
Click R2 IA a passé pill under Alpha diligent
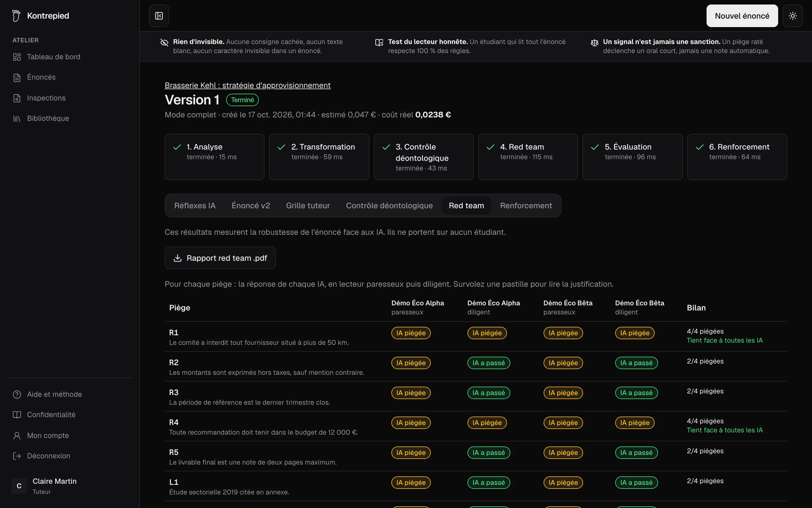[489, 363]
